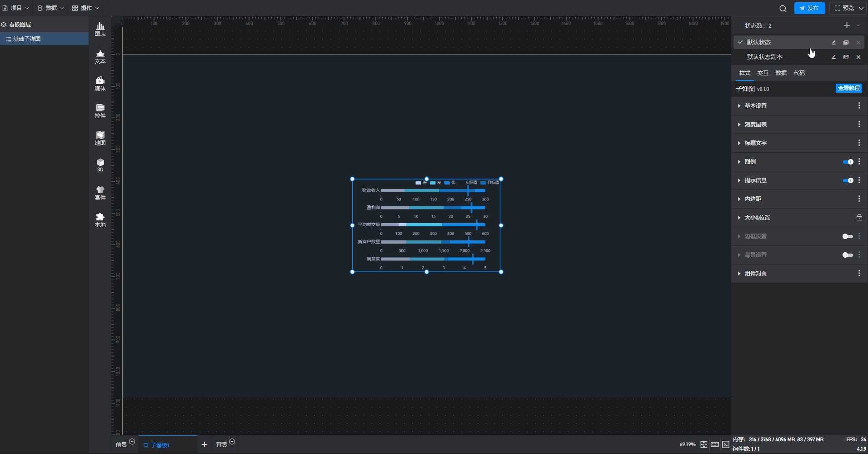The image size is (868, 454).
Task: Open the 3D components icon
Action: [100, 165]
